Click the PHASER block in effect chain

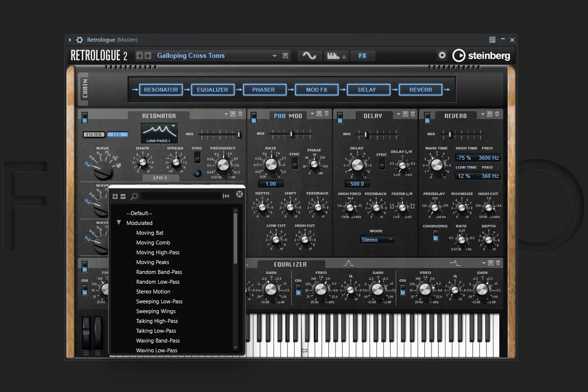pyautogui.click(x=264, y=90)
